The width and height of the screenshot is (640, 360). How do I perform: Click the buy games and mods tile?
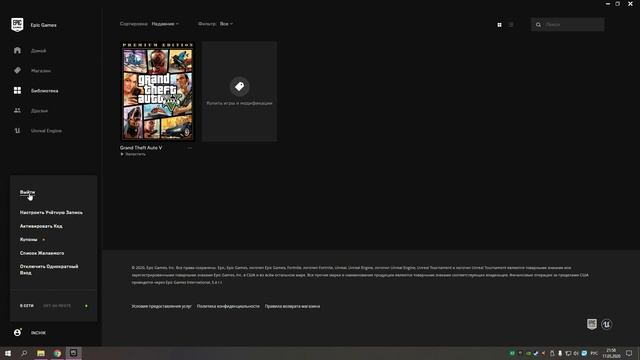pyautogui.click(x=240, y=91)
